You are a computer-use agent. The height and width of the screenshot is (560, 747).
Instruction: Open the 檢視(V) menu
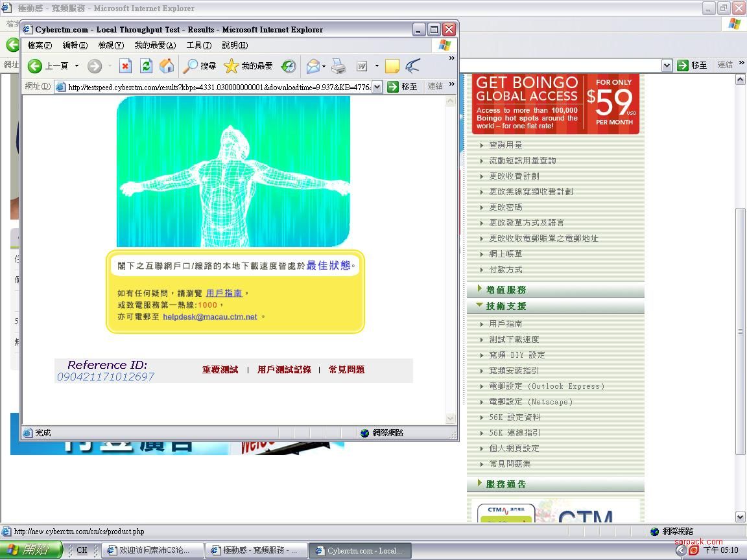[x=110, y=45]
